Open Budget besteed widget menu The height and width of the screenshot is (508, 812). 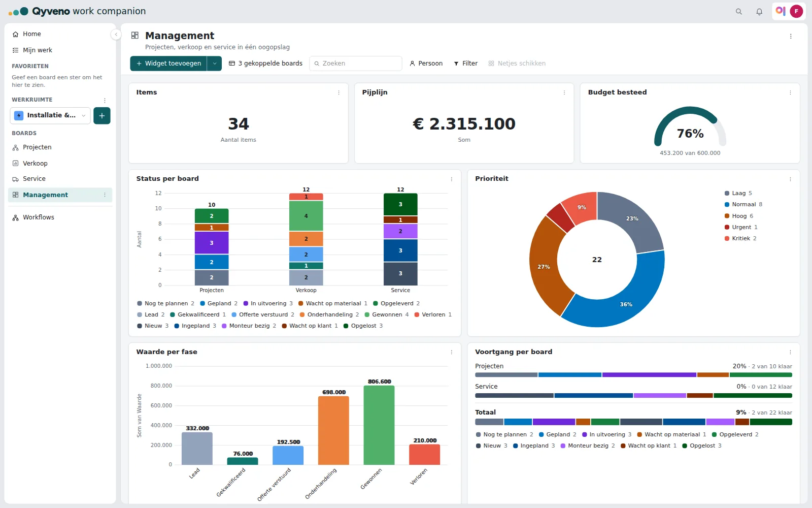tap(790, 92)
